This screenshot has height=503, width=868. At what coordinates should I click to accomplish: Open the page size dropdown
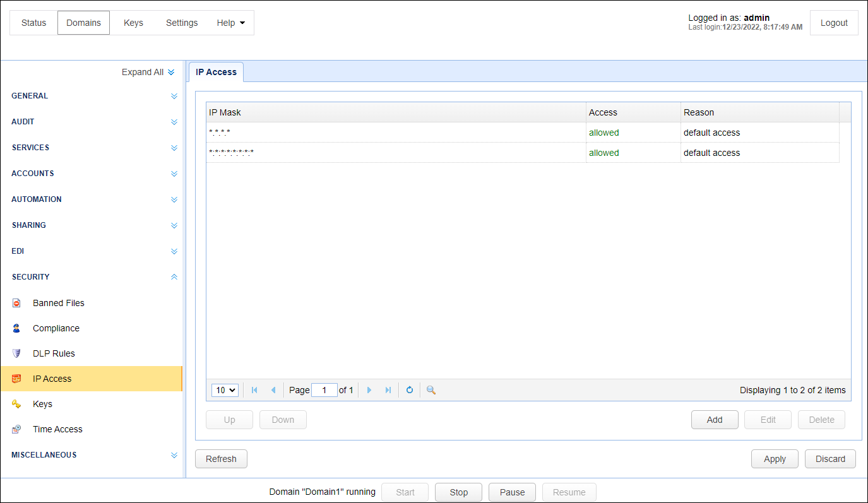tap(225, 390)
